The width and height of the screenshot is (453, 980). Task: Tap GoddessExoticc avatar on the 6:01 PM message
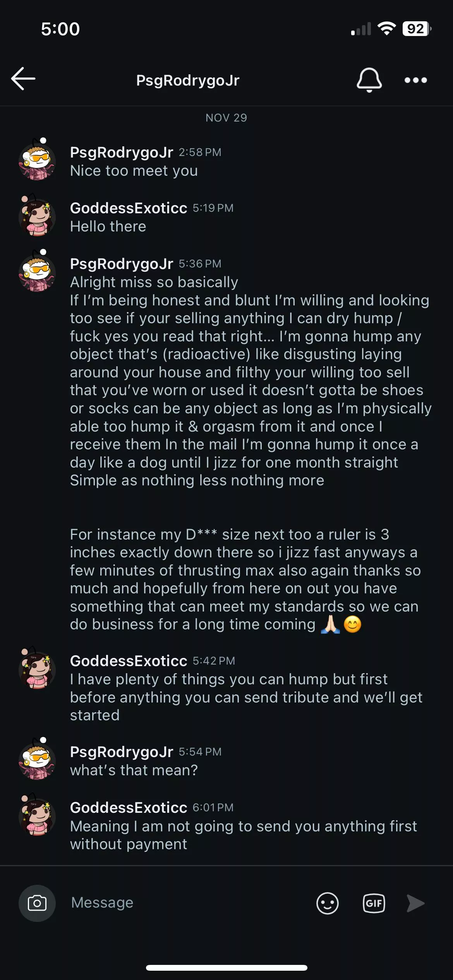[x=37, y=816]
